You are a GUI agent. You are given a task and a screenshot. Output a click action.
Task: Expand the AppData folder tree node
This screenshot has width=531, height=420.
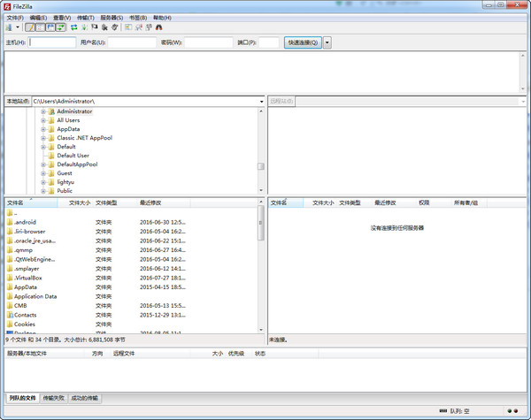pos(42,129)
